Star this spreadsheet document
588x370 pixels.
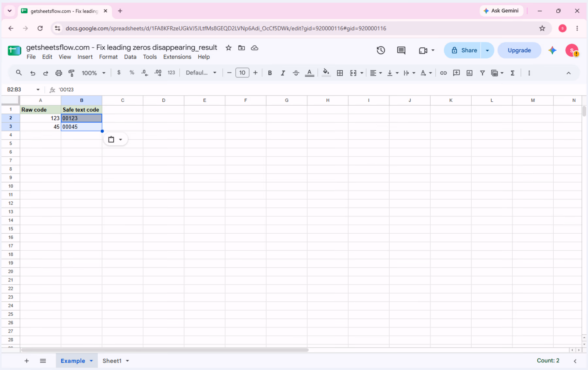coord(229,48)
